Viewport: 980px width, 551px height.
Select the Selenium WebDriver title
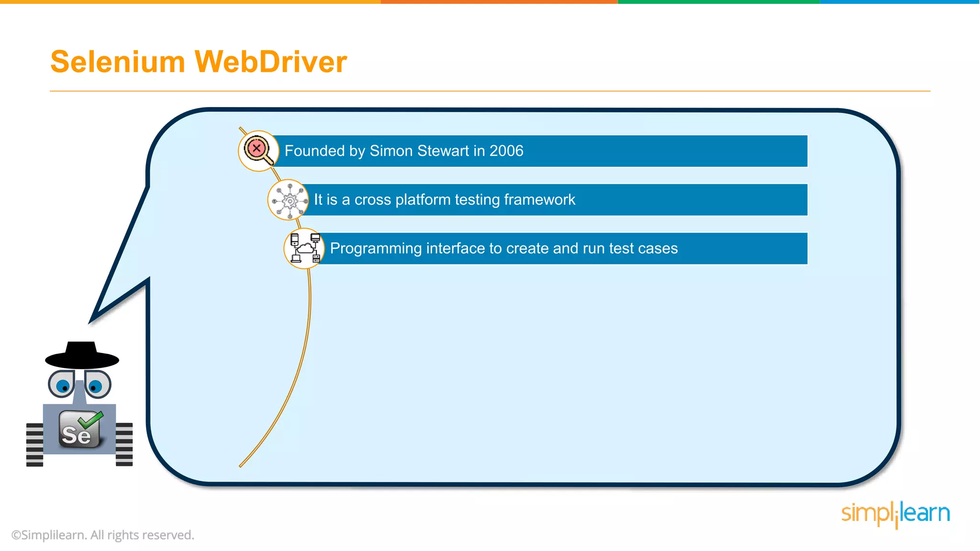pos(199,62)
